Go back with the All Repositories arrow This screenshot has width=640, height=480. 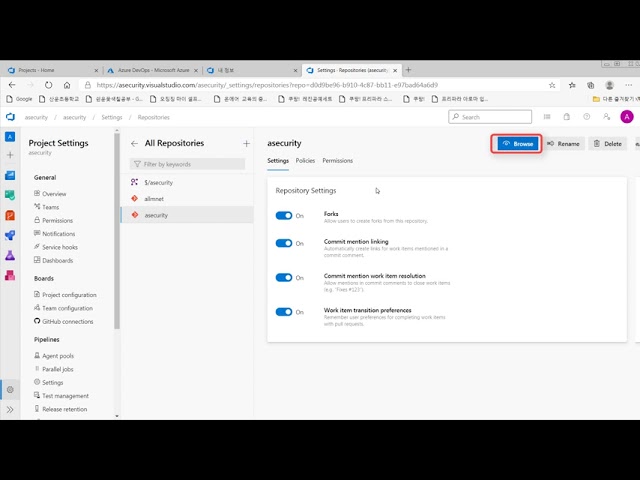pos(134,144)
